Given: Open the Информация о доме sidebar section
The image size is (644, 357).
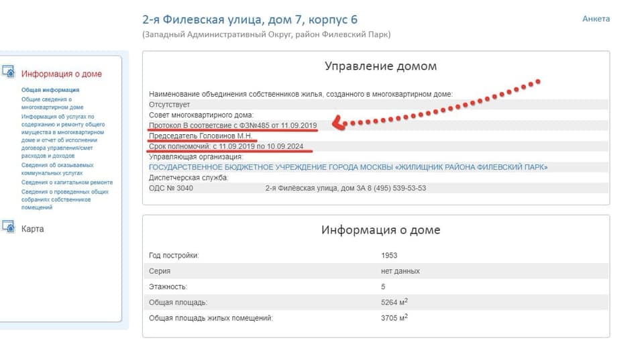Looking at the screenshot, I should [x=62, y=74].
